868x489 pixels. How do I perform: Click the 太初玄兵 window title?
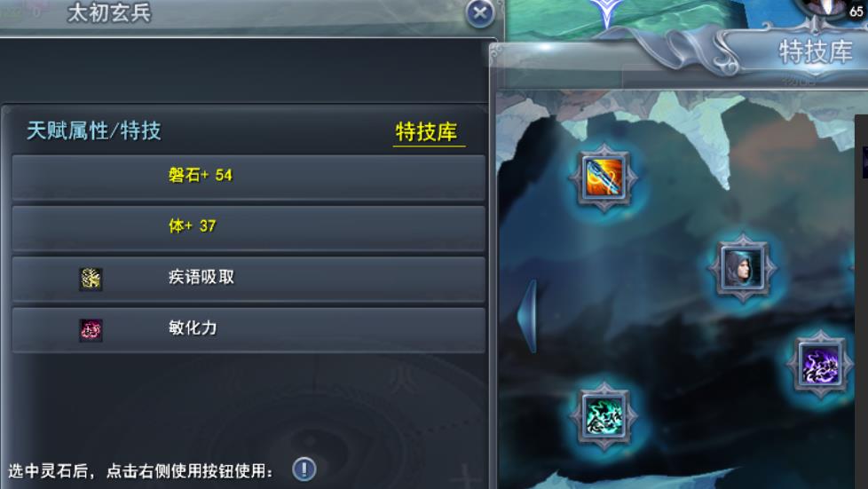click(x=109, y=12)
